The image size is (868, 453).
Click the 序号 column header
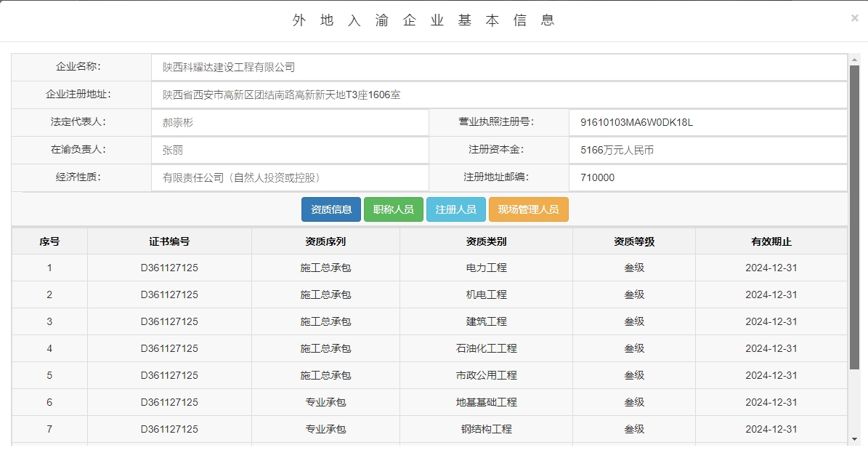click(49, 241)
